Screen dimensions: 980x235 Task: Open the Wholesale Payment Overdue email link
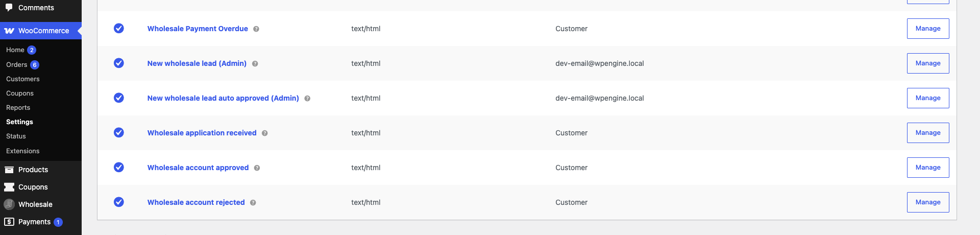(198, 29)
